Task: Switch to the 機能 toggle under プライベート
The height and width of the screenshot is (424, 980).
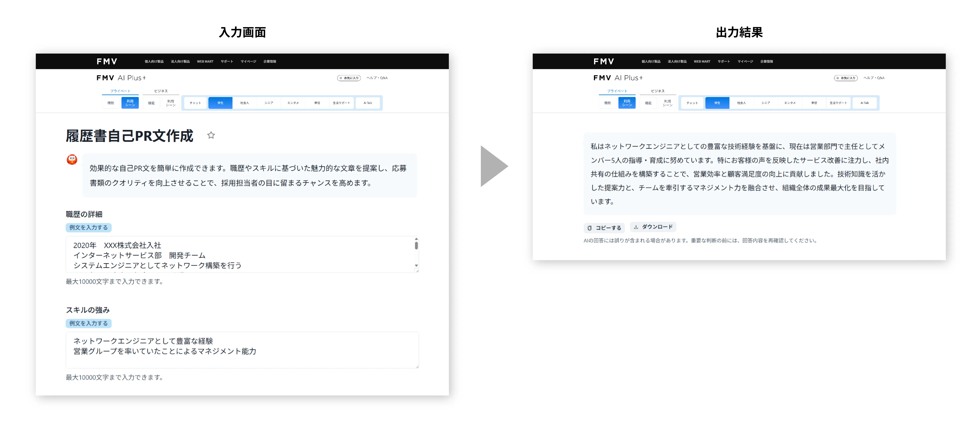Action: point(110,102)
